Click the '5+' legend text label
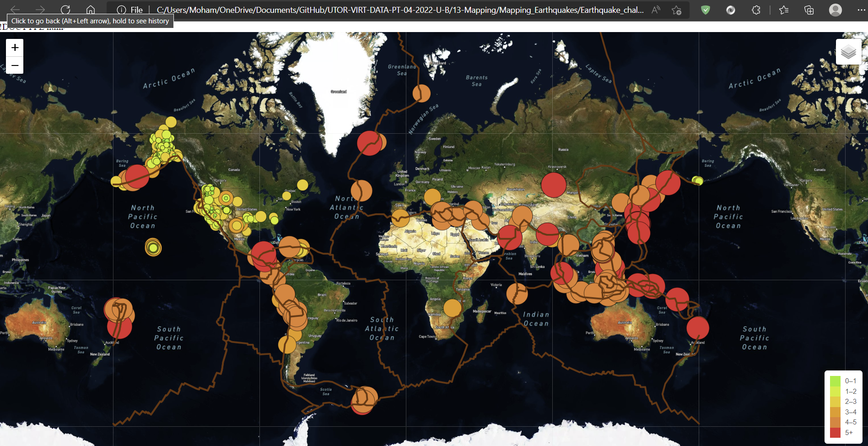 pos(849,433)
